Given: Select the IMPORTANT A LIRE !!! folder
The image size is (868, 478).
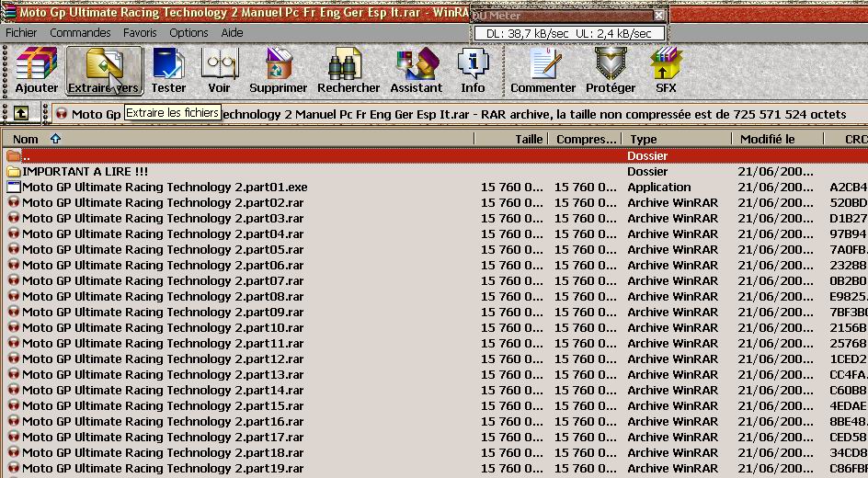Looking at the screenshot, I should pos(85,172).
